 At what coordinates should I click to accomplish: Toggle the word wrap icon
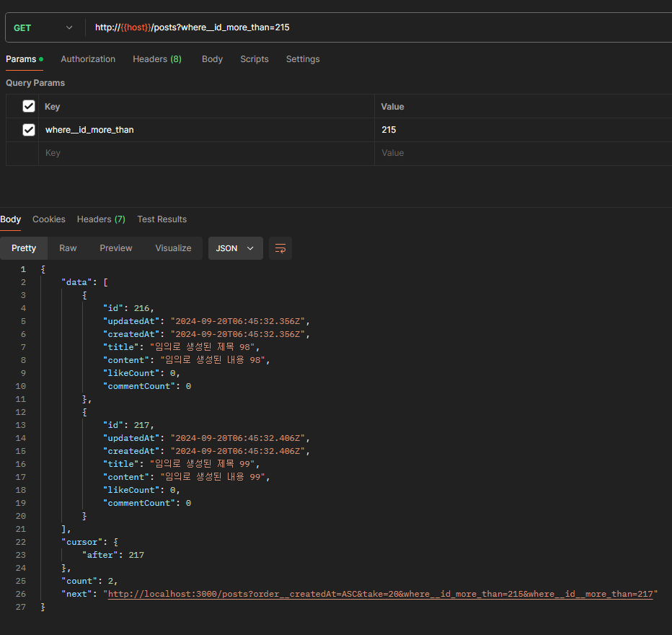pyautogui.click(x=280, y=248)
